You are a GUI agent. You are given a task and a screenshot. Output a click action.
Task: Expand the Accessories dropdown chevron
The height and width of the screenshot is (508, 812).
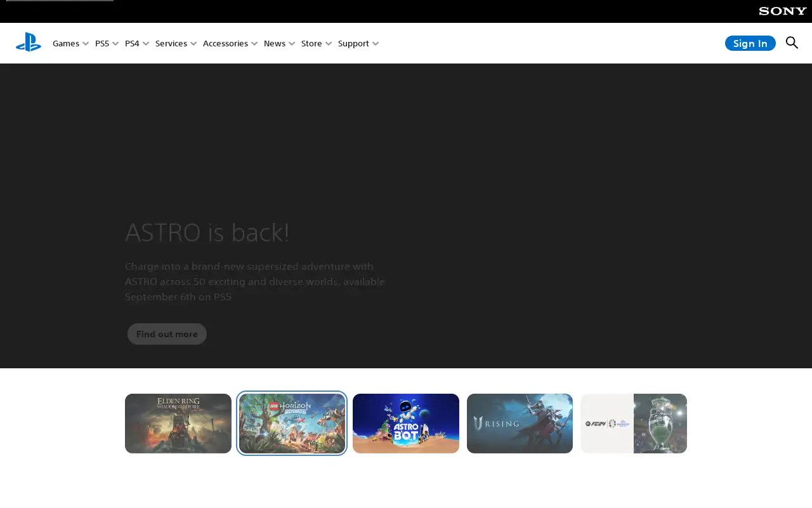coord(254,43)
